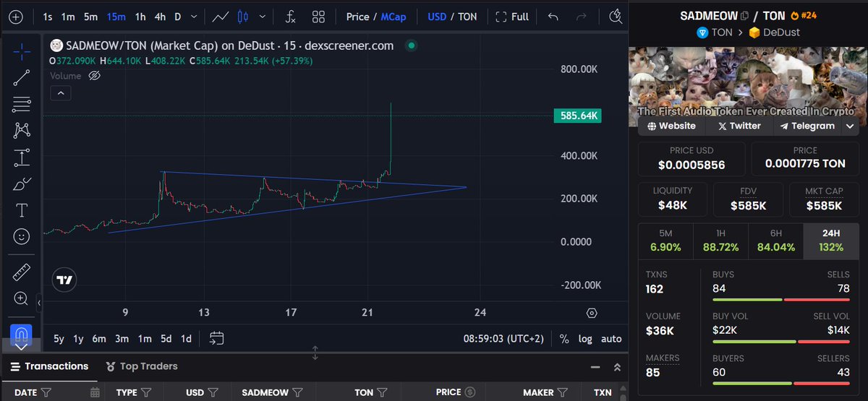Open the Top Traders tab
This screenshot has width=868, height=401.
(x=142, y=367)
